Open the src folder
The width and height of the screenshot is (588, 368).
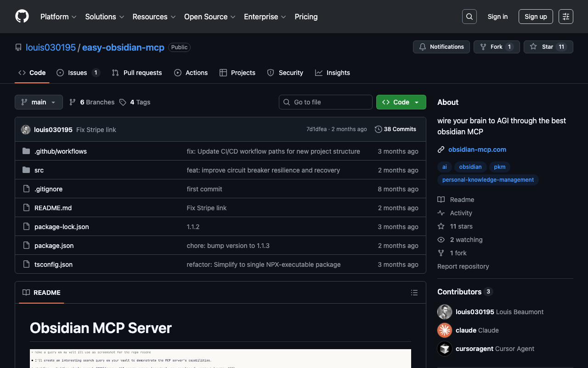point(39,170)
